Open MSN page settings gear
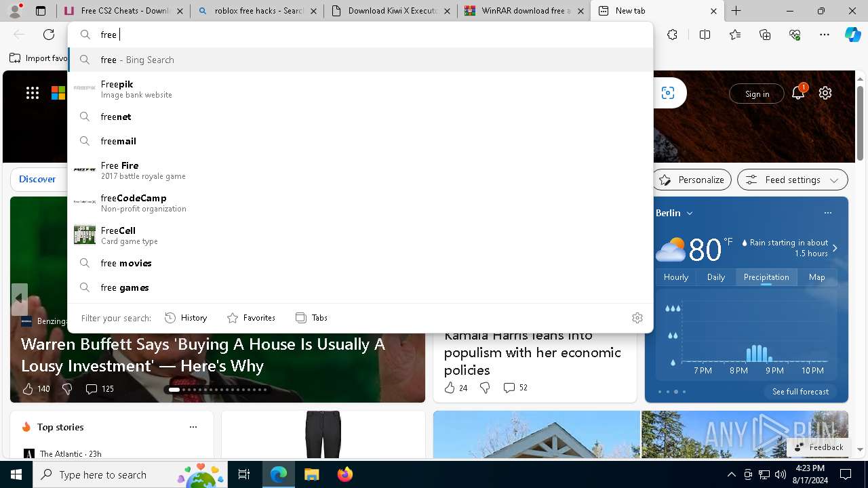 tap(825, 94)
